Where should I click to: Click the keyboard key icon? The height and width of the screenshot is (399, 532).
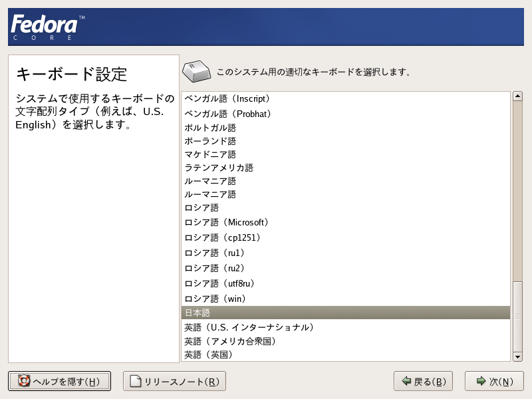(x=196, y=71)
